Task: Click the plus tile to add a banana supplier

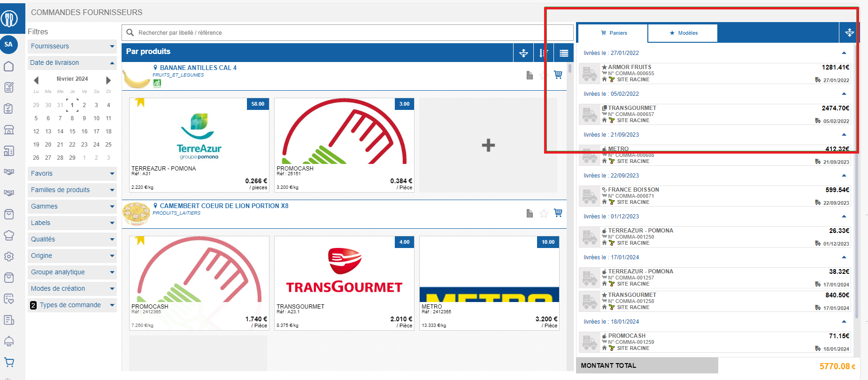Action: click(488, 145)
